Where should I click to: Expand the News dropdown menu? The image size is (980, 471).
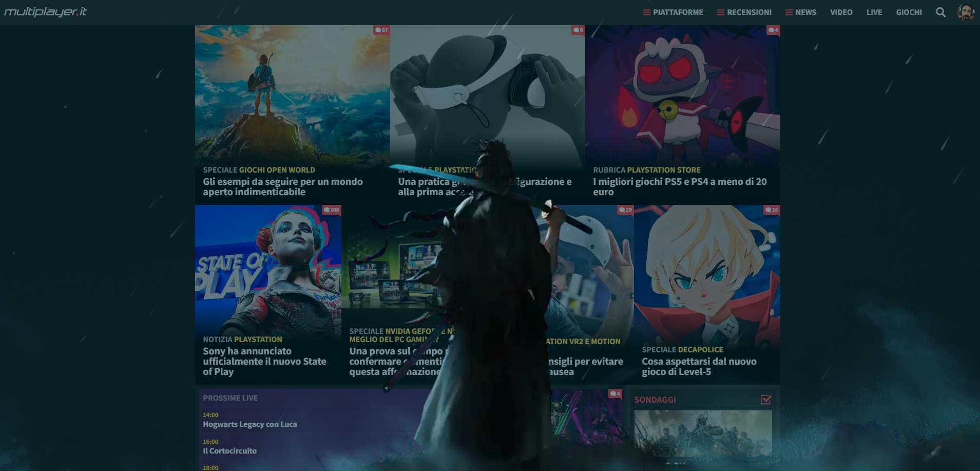click(x=801, y=12)
